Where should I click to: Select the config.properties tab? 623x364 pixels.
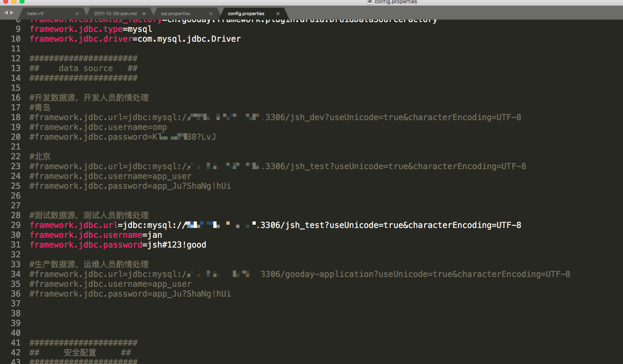coord(246,13)
